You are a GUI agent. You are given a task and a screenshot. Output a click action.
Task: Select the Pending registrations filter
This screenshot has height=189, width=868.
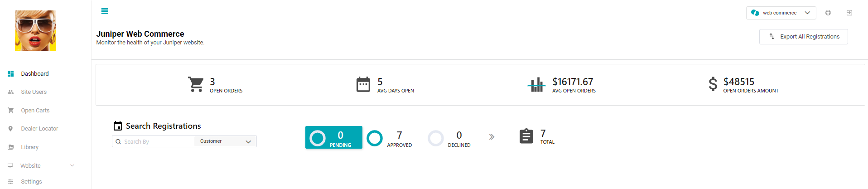[x=334, y=137]
